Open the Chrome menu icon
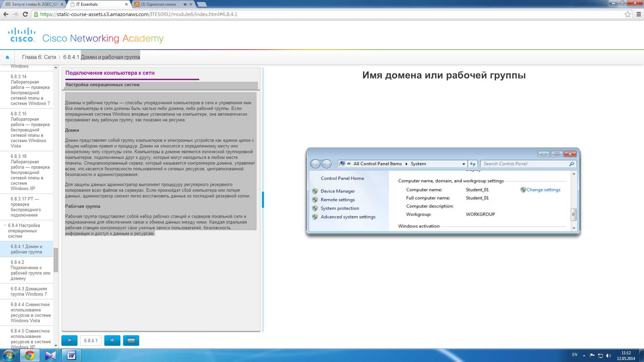Image resolution: width=644 pixels, height=362 pixels. point(639,14)
